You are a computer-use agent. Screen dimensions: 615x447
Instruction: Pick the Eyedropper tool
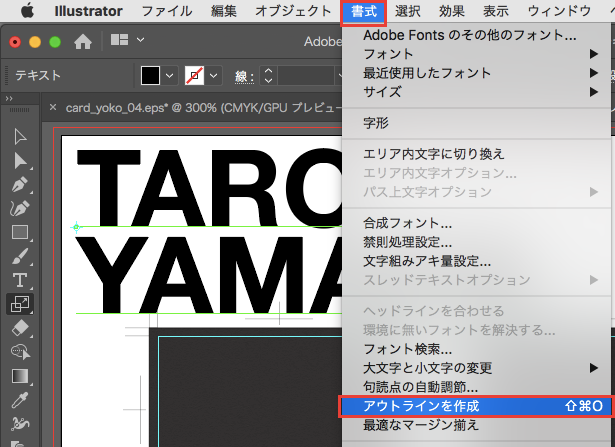tap(19, 400)
